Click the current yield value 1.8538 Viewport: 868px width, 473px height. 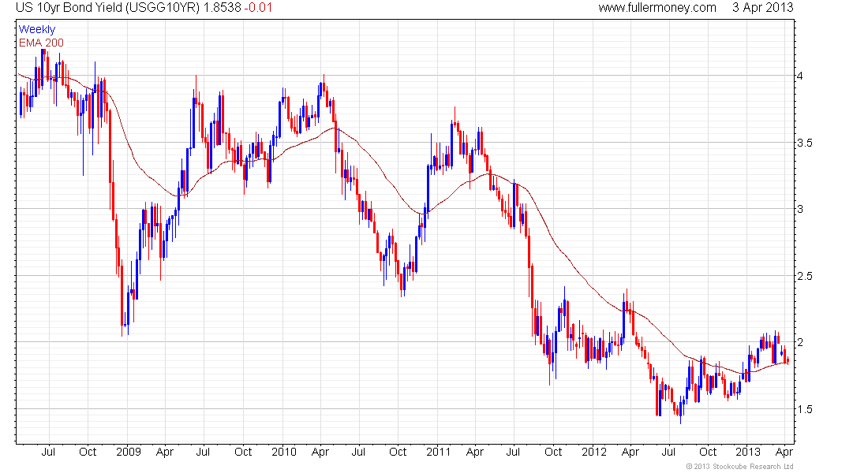click(x=223, y=8)
